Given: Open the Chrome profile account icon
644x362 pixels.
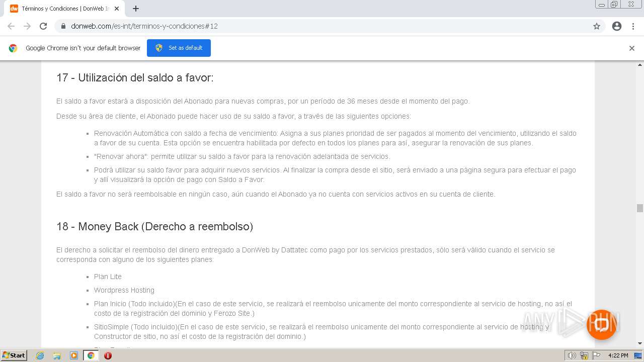Looking at the screenshot, I should [x=617, y=26].
